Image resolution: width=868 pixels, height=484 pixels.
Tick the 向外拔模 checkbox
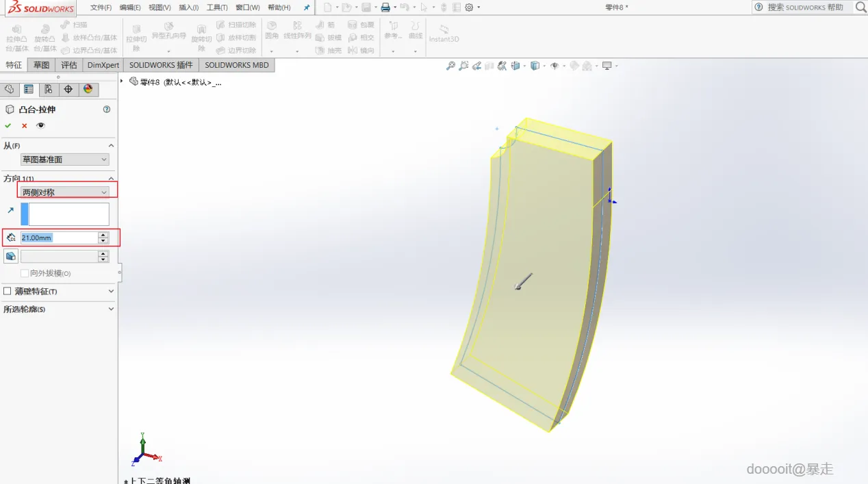(25, 273)
